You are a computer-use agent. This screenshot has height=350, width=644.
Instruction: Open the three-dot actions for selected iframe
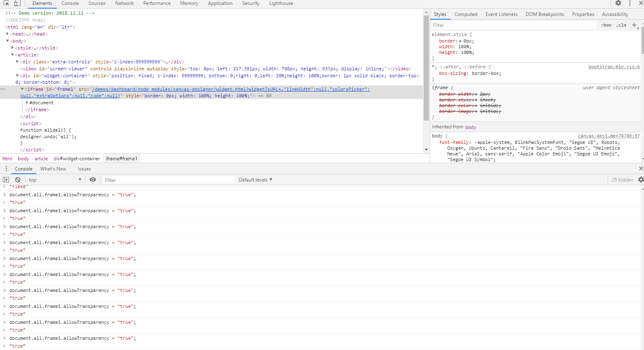point(3,89)
